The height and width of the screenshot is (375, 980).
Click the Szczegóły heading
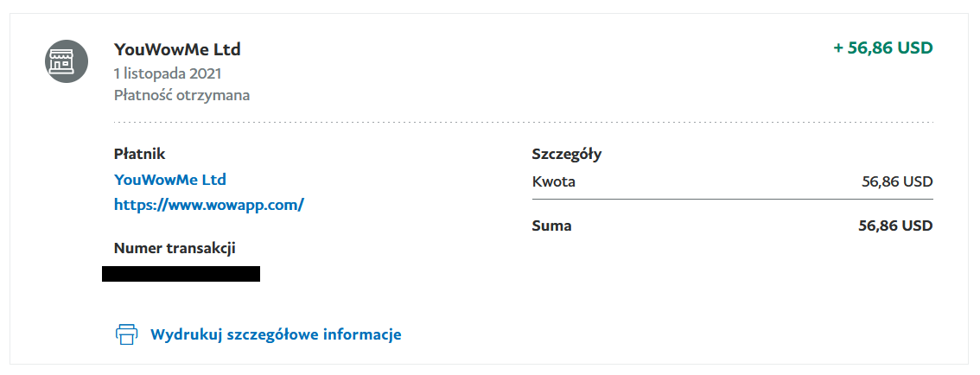click(x=567, y=155)
